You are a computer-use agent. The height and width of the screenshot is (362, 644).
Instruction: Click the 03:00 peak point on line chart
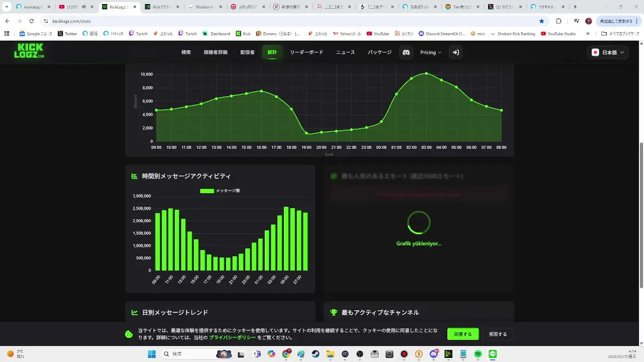tap(427, 73)
